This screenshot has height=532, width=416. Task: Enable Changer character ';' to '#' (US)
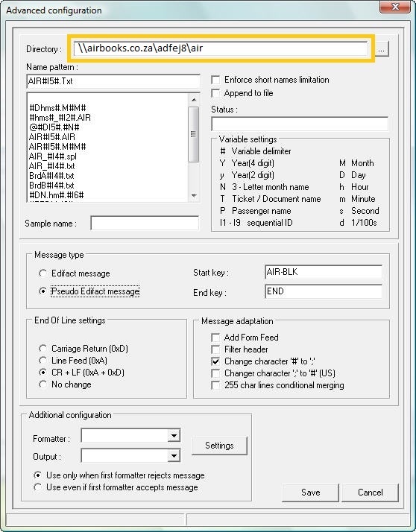[x=215, y=373]
